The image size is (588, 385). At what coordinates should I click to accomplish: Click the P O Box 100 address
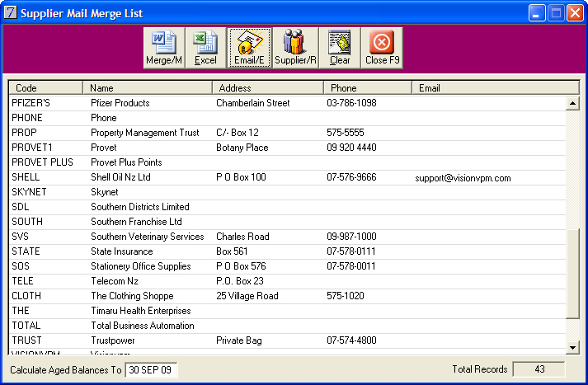tap(241, 177)
